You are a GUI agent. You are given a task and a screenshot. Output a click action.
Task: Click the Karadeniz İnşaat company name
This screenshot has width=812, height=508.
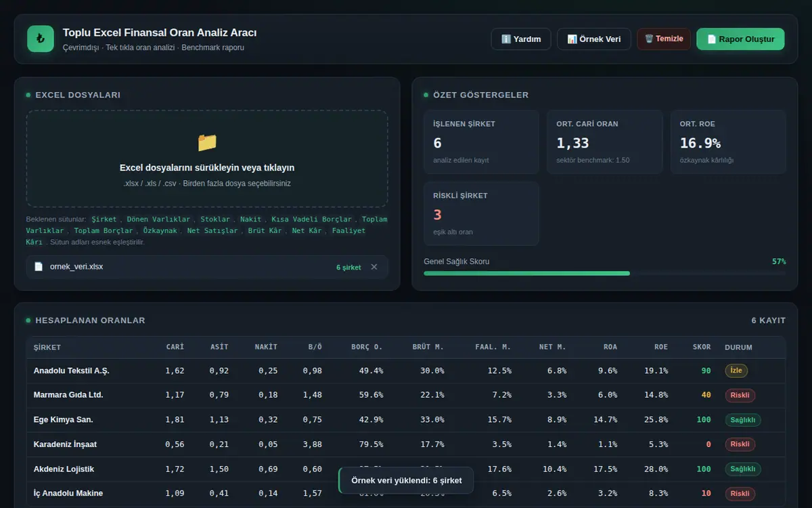pos(64,444)
